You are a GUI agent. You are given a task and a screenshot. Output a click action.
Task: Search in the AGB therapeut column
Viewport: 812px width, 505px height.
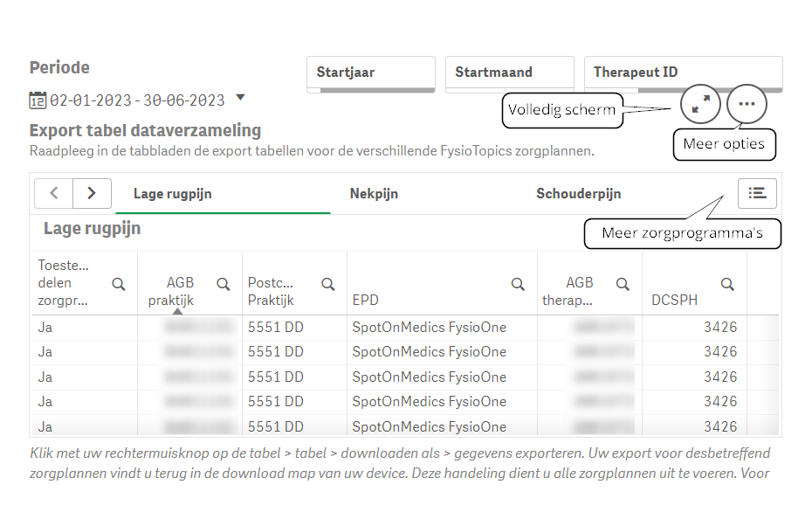point(623,284)
